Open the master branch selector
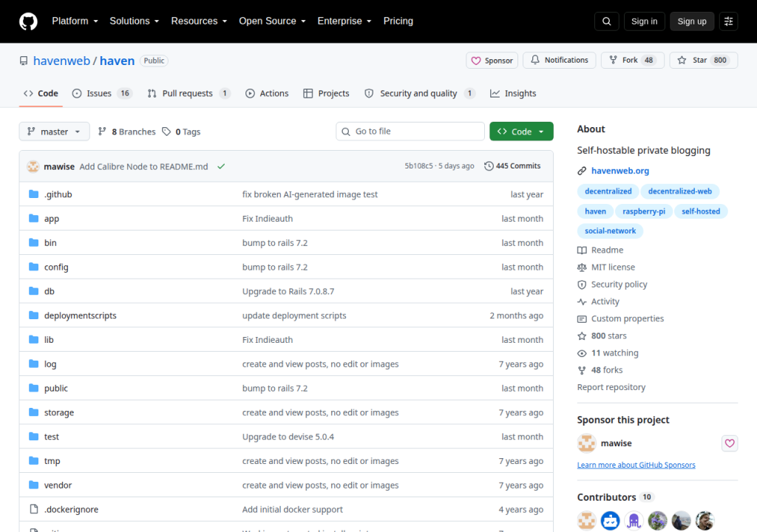757x532 pixels. (54, 132)
